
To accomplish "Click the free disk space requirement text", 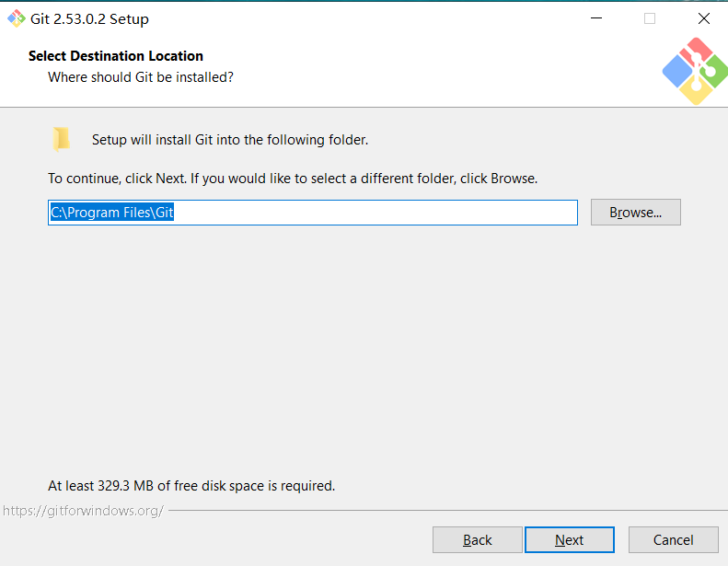I will [191, 485].
